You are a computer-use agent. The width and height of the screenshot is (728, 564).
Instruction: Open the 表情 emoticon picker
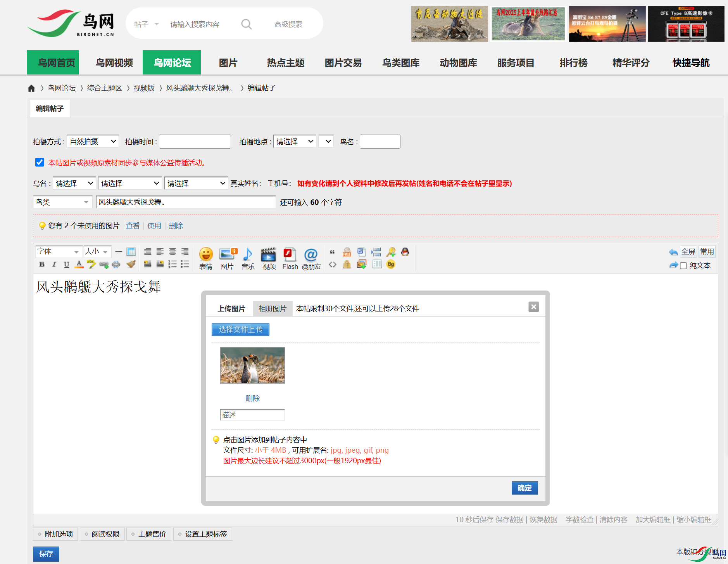tap(206, 259)
